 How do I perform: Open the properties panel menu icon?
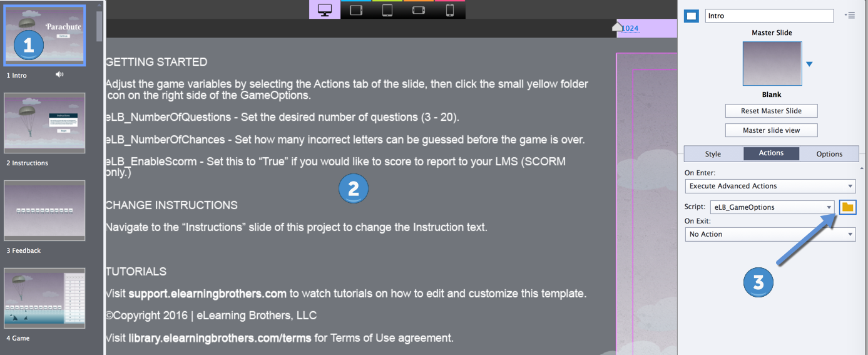849,15
